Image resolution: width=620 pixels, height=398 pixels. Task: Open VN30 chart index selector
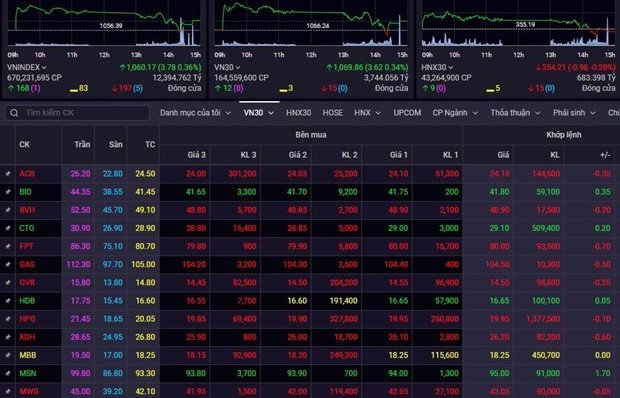(x=227, y=68)
